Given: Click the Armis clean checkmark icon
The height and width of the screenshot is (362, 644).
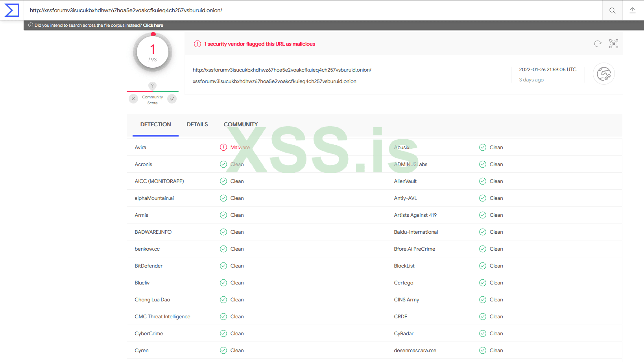Looking at the screenshot, I should pyautogui.click(x=223, y=215).
